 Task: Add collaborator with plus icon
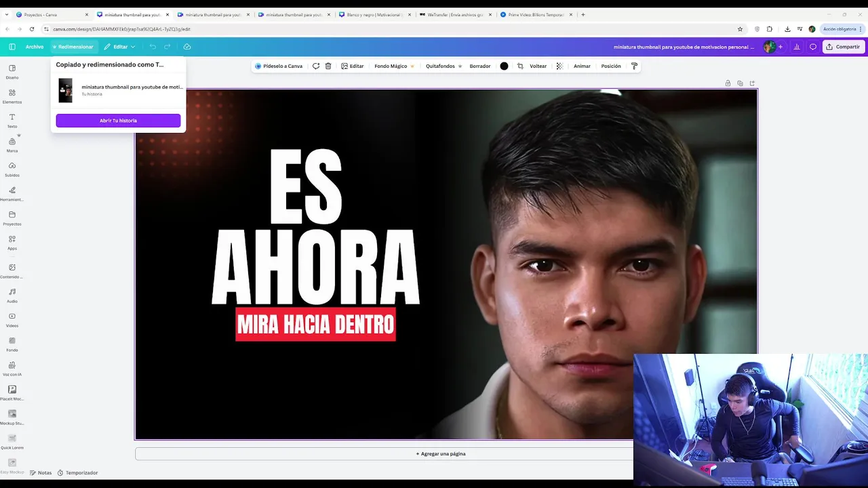pos(781,47)
